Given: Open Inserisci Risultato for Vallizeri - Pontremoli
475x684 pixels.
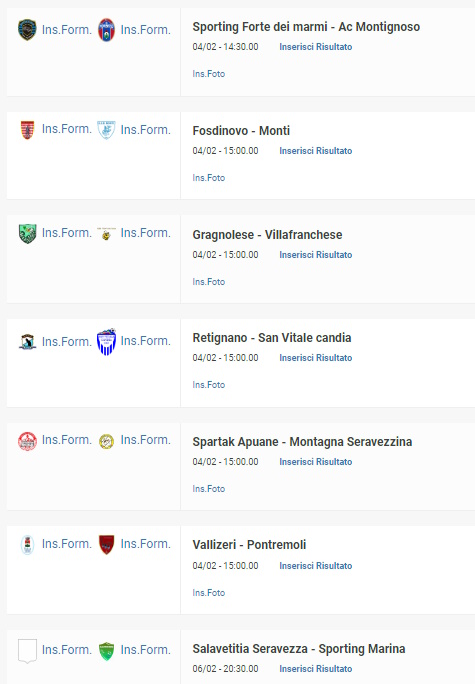Looking at the screenshot, I should click(x=316, y=566).
